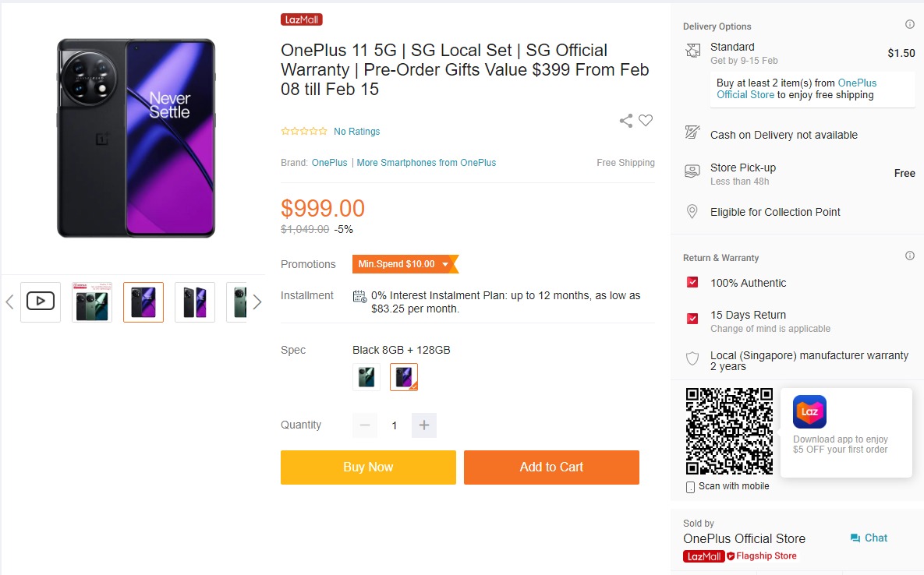Image resolution: width=924 pixels, height=575 pixels.
Task: Select the black color spec swatch
Action: [404, 377]
